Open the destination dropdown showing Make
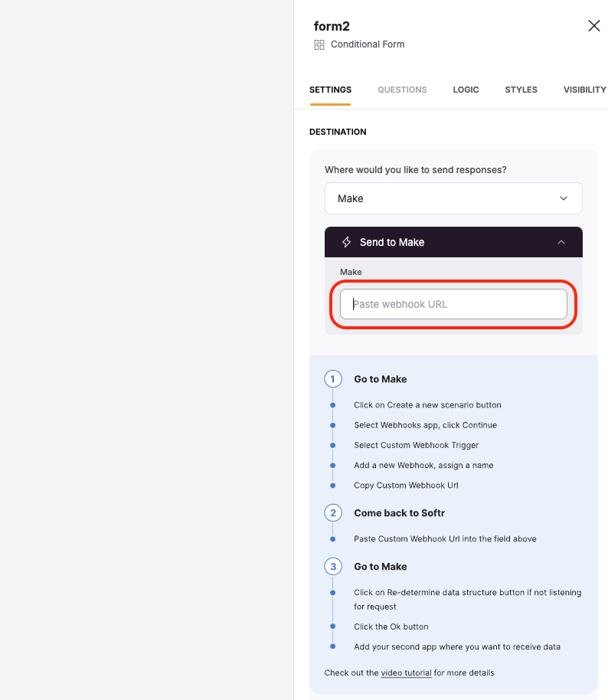Image resolution: width=608 pixels, height=700 pixels. (453, 198)
